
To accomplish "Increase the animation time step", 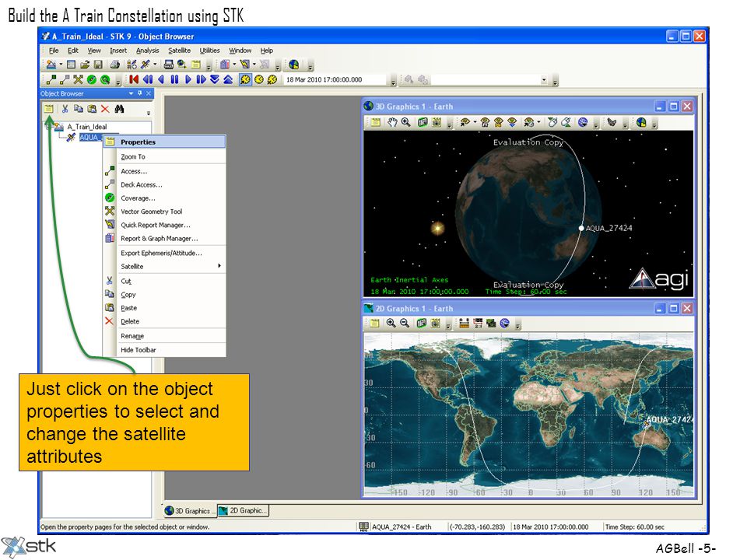I will tap(228, 79).
